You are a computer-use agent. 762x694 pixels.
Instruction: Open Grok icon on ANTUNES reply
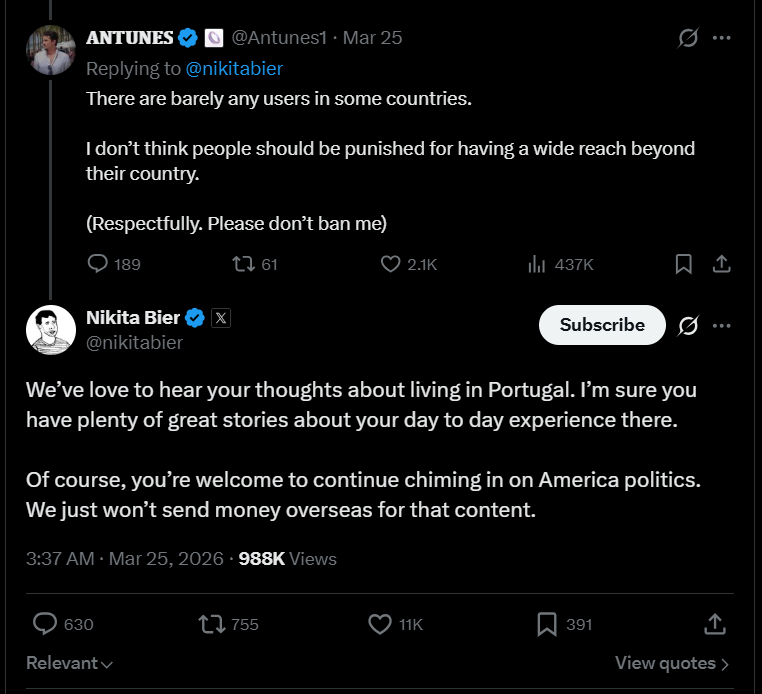pyautogui.click(x=688, y=38)
